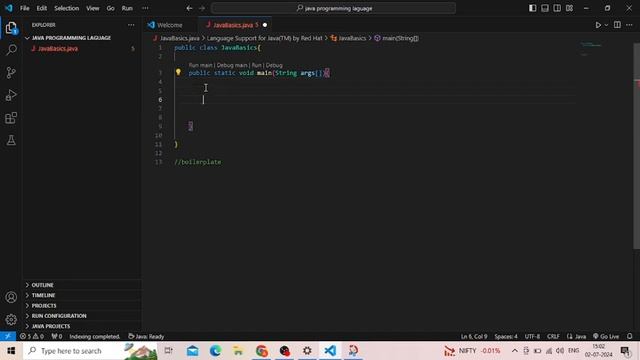The width and height of the screenshot is (640, 360).
Task: Click the lightbulb code action icon
Action: [178, 72]
